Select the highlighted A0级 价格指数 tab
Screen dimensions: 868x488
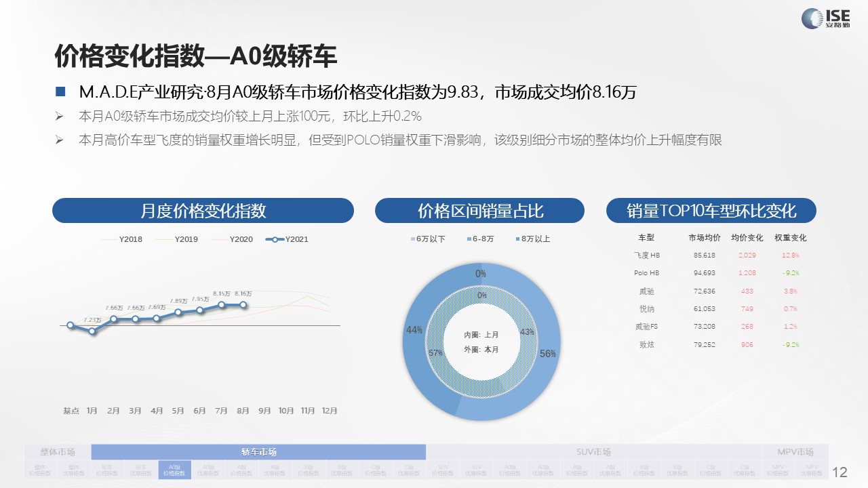(175, 470)
